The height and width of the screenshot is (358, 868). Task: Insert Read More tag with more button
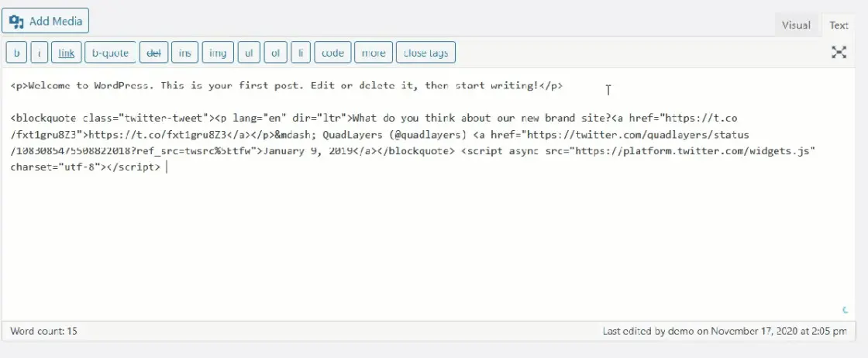click(x=374, y=53)
